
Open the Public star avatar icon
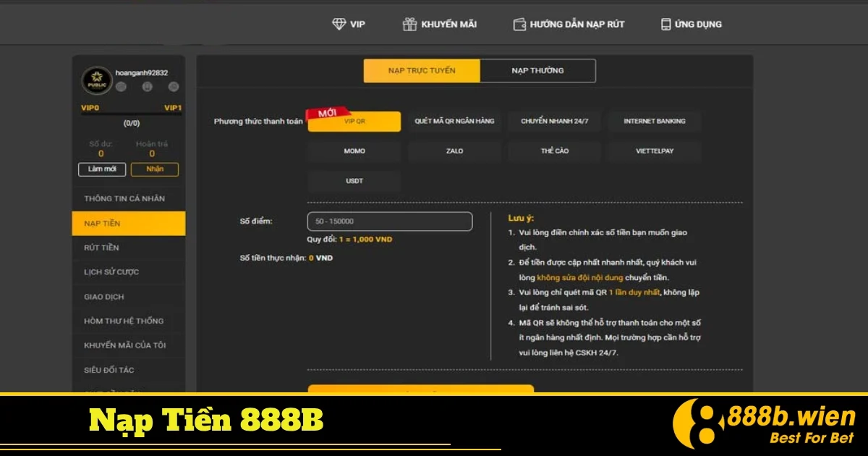96,80
